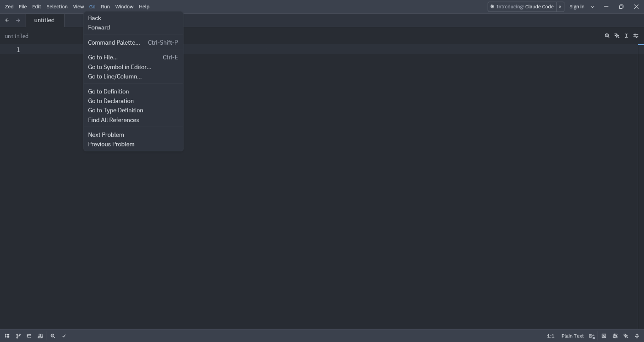Select Go to File... menu entry

coord(133,58)
